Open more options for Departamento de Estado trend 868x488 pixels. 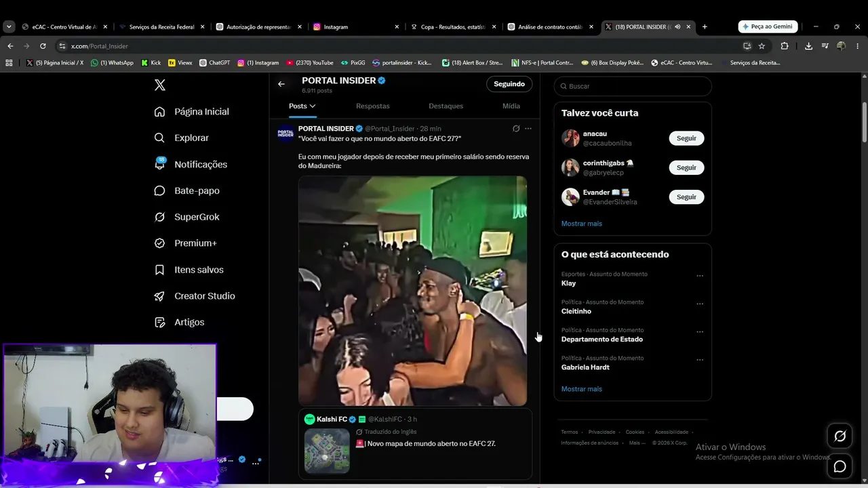coord(700,332)
